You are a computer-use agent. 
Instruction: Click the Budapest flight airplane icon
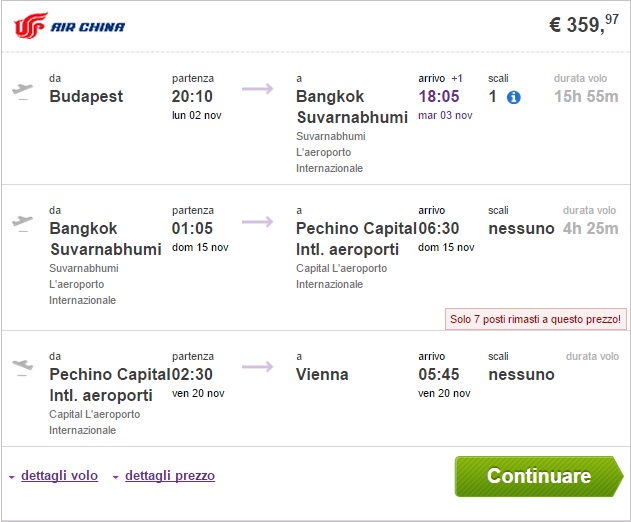click(21, 91)
